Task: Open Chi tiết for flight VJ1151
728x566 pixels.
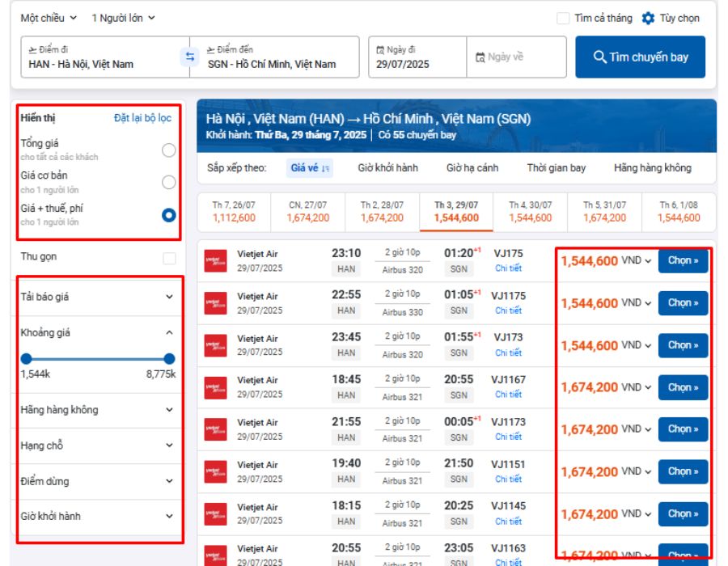Action: (x=509, y=479)
